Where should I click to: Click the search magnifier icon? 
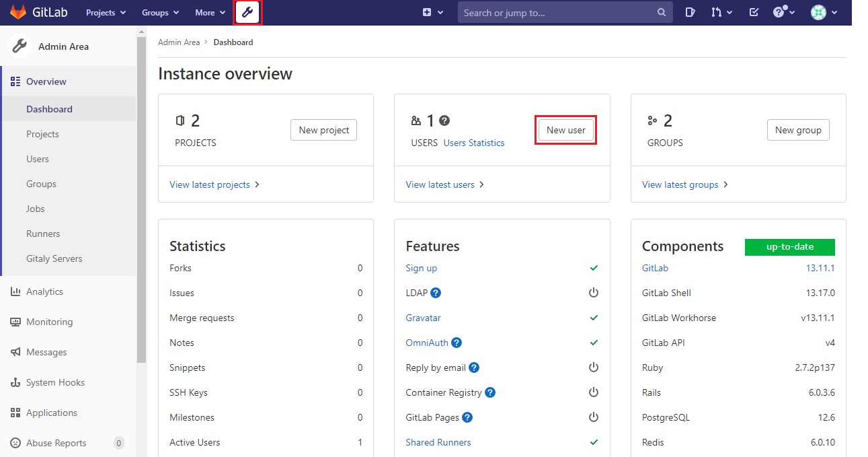(662, 13)
